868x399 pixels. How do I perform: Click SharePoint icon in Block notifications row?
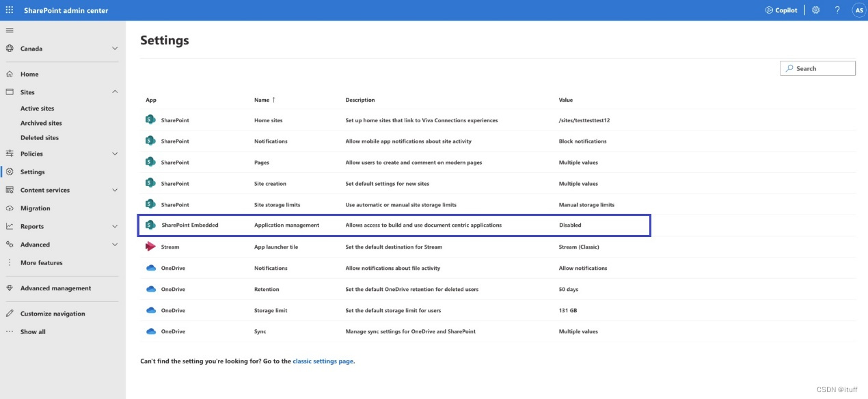click(150, 141)
